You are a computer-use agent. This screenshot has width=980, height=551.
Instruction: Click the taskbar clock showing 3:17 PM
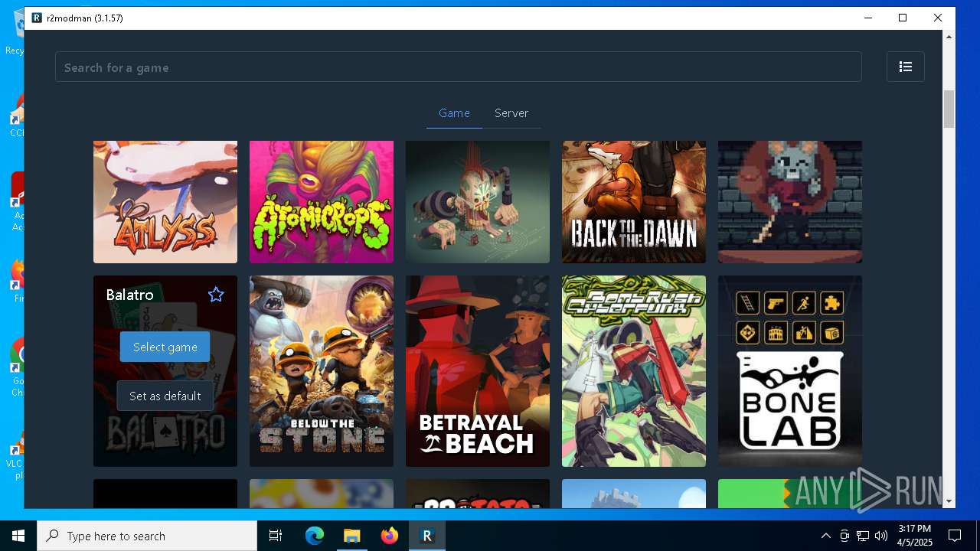[x=915, y=536]
